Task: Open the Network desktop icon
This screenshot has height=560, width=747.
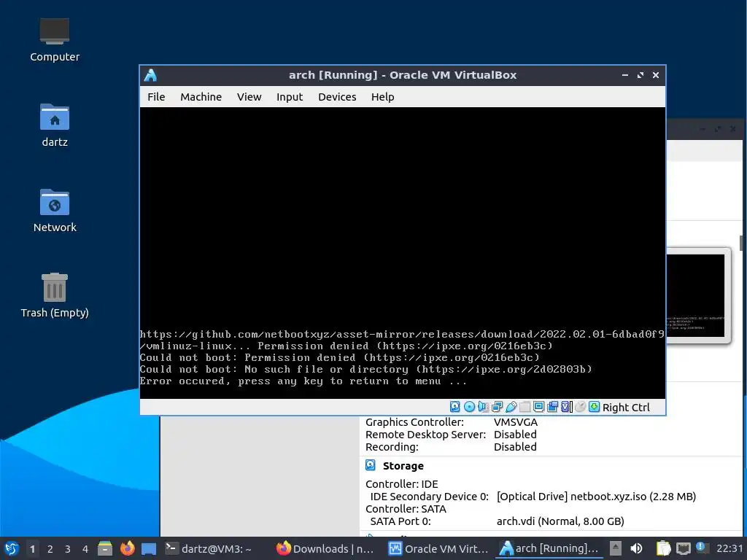Action: tap(54, 211)
